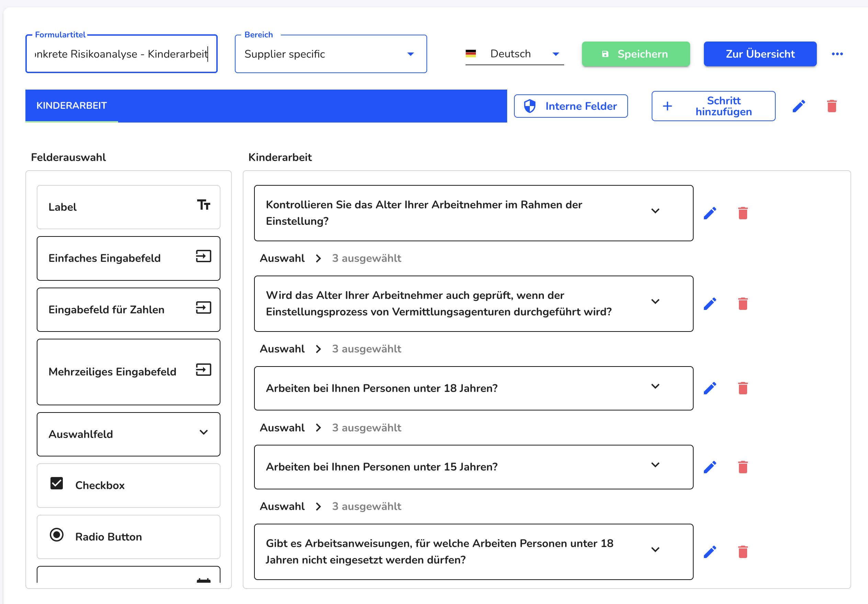Delete 'Personen unter 15 Jahren' question
The height and width of the screenshot is (604, 868).
pos(742,467)
